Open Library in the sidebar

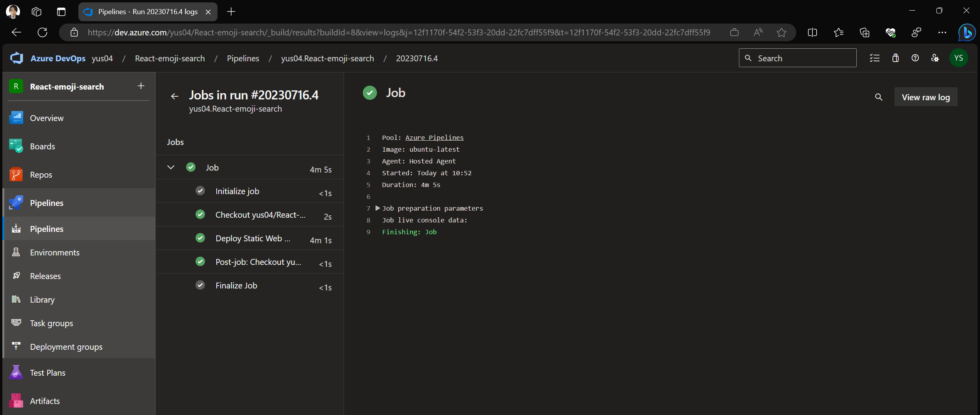(x=79, y=299)
